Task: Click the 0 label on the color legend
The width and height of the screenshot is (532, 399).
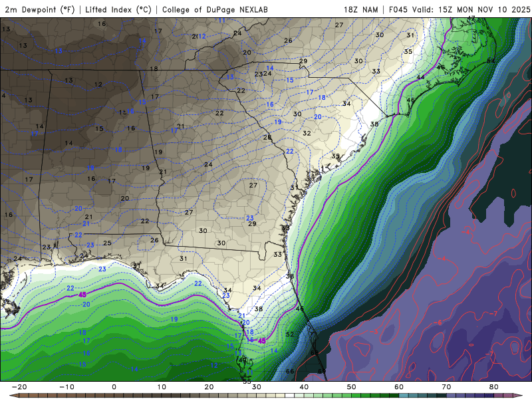Action: click(x=114, y=387)
